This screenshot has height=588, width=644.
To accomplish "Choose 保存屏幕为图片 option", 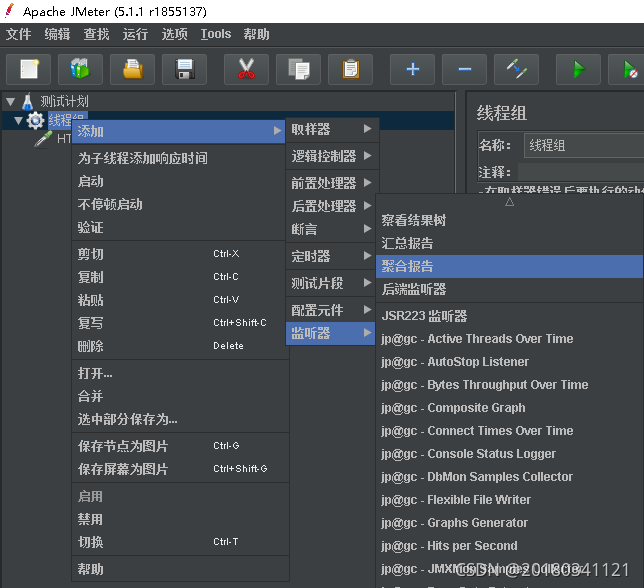I will pos(180,469).
